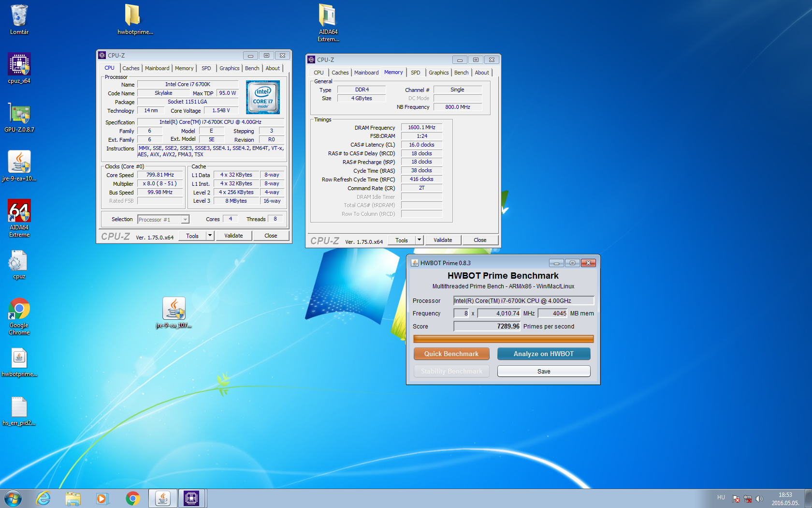The image size is (812, 508).
Task: Open the Windows Start menu
Action: pos(13,498)
